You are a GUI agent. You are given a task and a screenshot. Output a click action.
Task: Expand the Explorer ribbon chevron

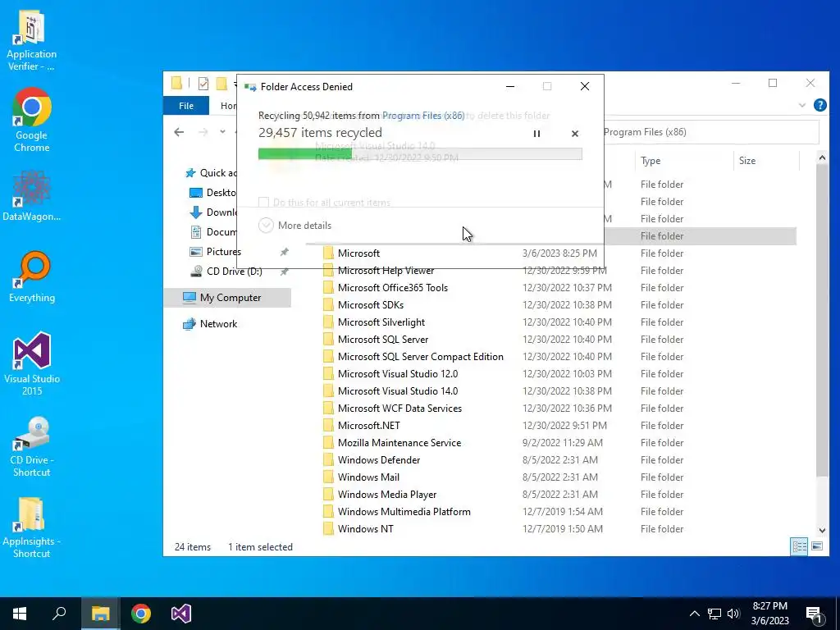802,105
